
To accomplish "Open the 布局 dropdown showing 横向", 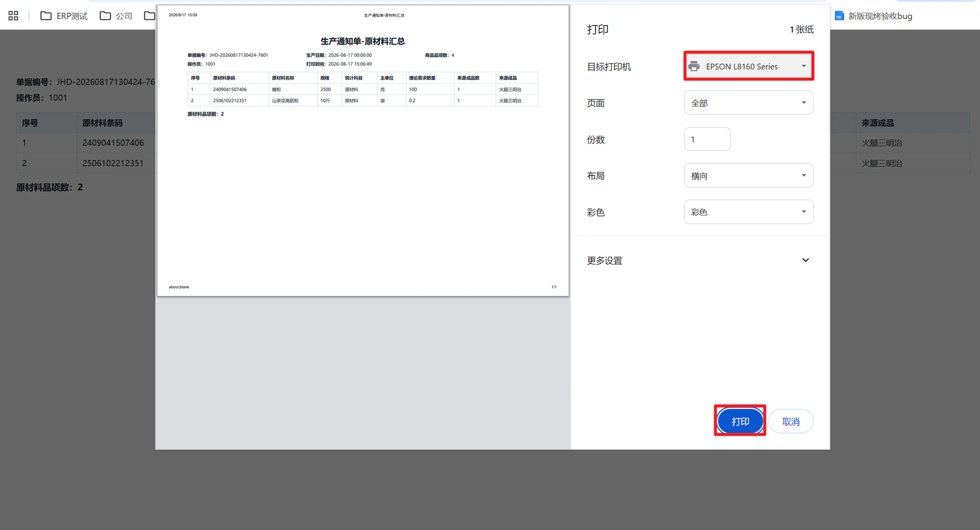I will [748, 176].
